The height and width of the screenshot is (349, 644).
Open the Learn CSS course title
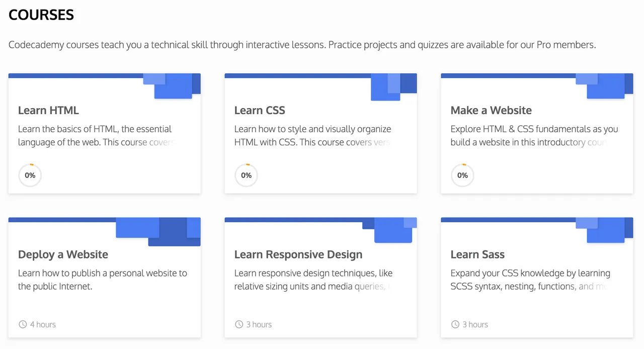point(260,110)
